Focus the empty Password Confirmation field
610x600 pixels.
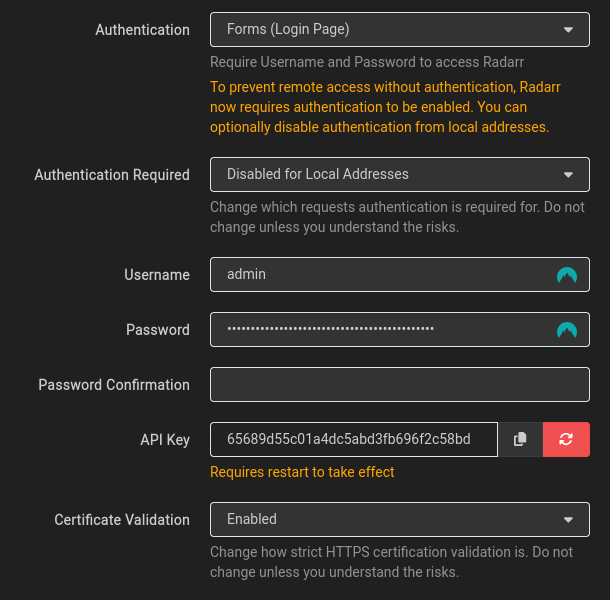400,384
